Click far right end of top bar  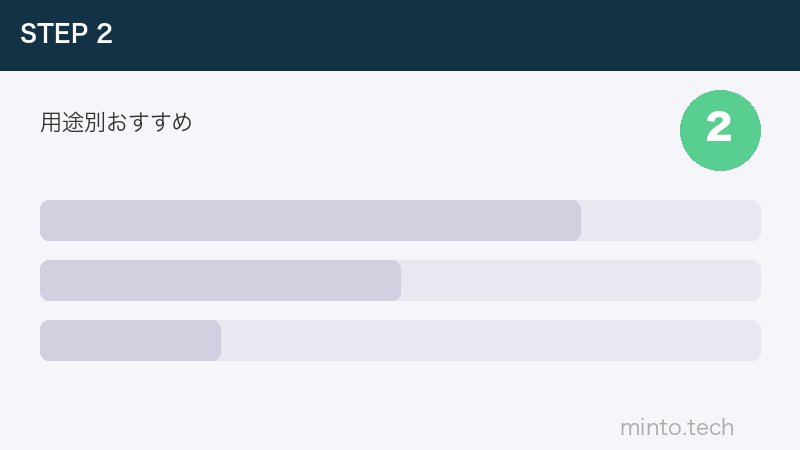click(x=755, y=221)
